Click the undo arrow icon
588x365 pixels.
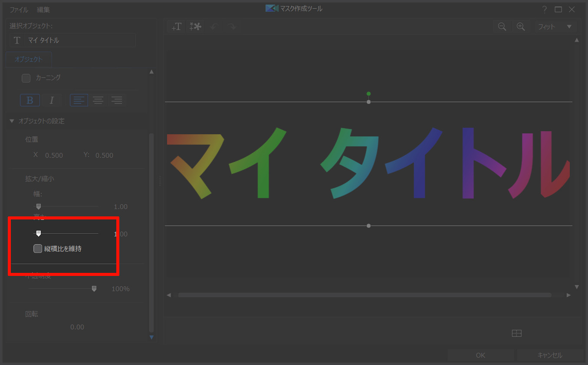214,27
